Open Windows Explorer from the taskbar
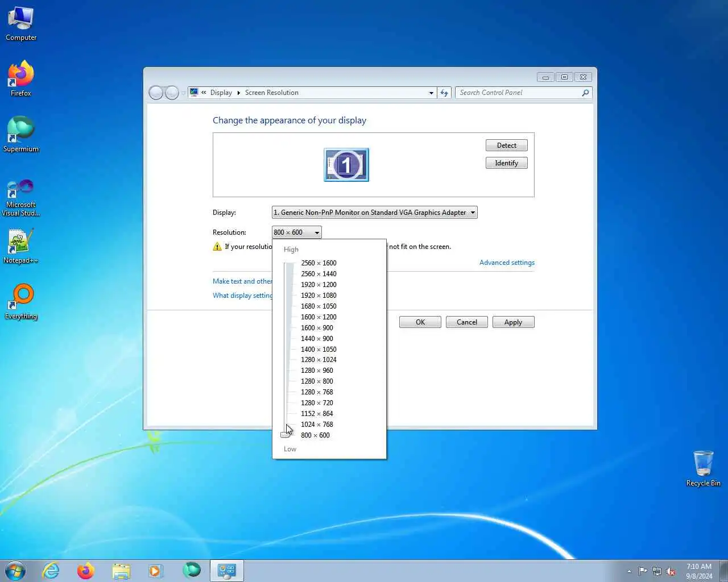 (x=121, y=571)
